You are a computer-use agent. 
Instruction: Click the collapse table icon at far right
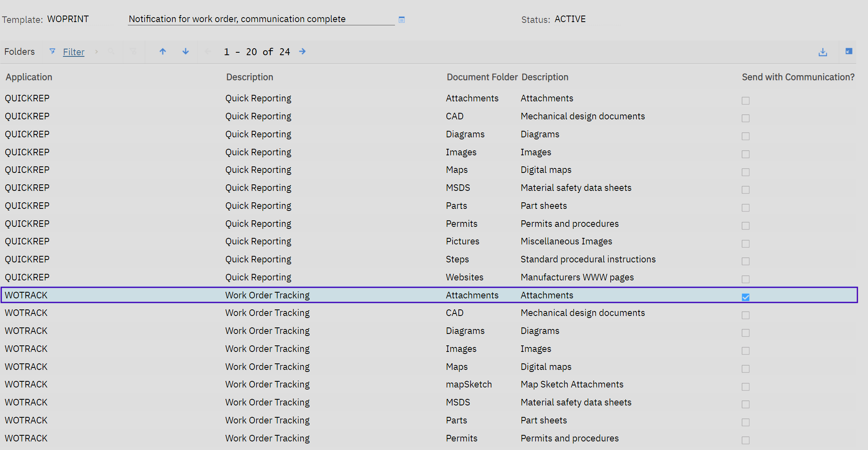coord(849,51)
